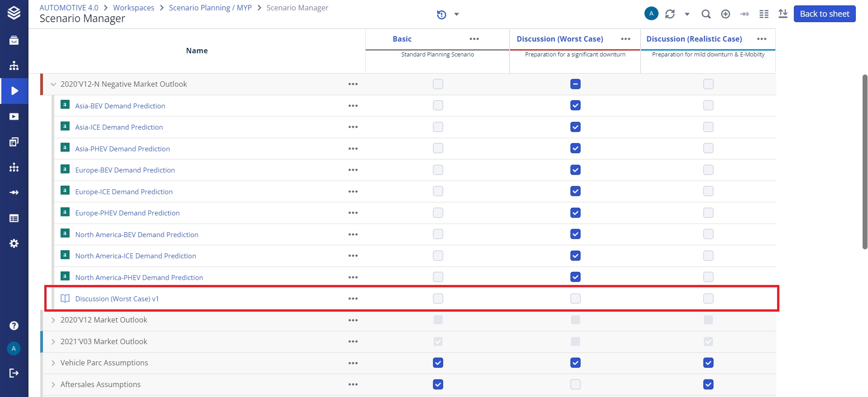Image resolution: width=868 pixels, height=397 pixels.
Task: Click the history clock icon
Action: pyautogui.click(x=442, y=14)
